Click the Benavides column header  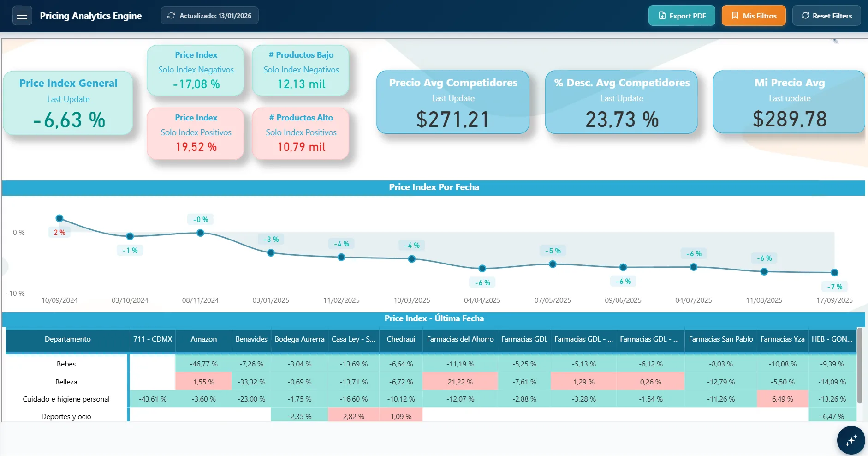pyautogui.click(x=251, y=339)
